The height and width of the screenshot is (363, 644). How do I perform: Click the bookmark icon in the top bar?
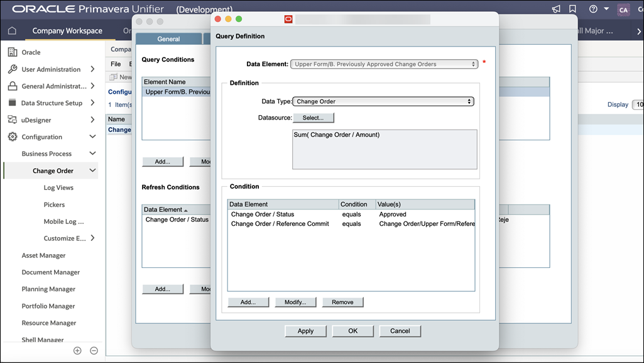pyautogui.click(x=572, y=9)
